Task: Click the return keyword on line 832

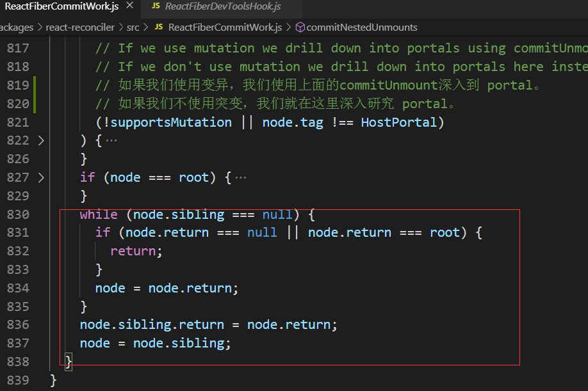Action: pos(134,251)
